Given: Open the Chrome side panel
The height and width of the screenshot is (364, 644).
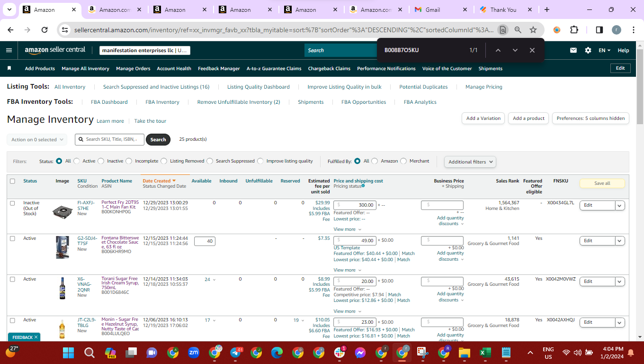Looking at the screenshot, I should pos(599,30).
